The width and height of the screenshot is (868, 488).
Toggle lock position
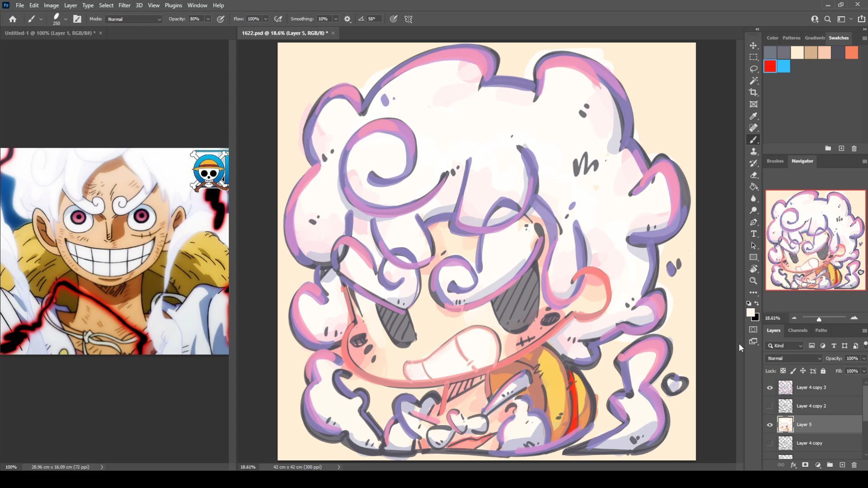(803, 371)
